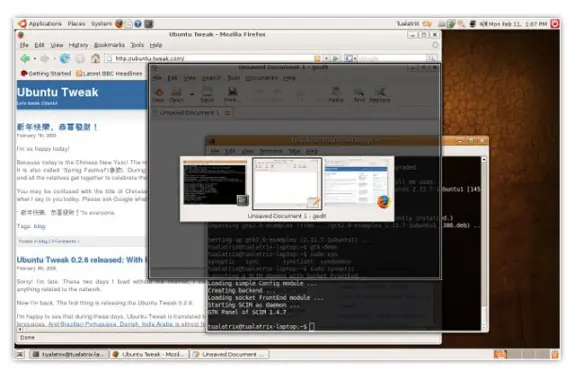
Task: Open Latest BBC Headlines bookmark
Action: pyautogui.click(x=109, y=73)
